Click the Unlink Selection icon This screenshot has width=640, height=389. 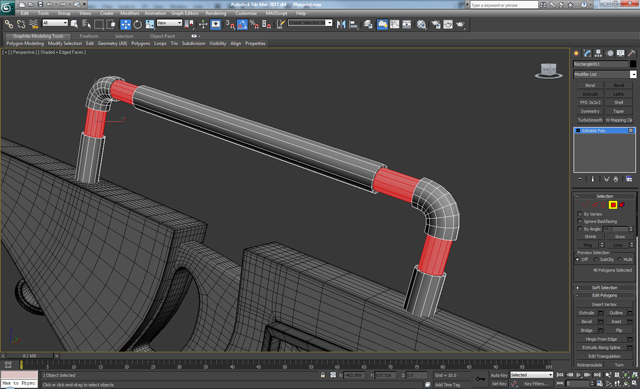pos(21,24)
